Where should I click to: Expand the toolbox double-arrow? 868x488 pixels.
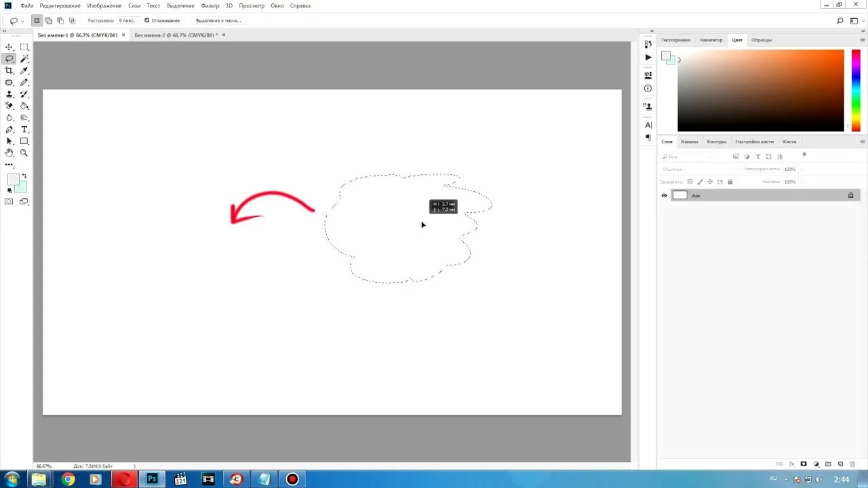click(x=5, y=31)
